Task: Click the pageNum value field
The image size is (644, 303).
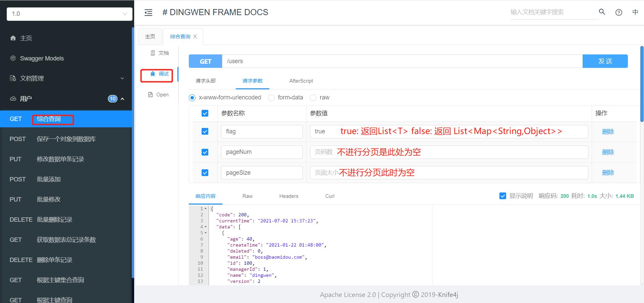Action: pyautogui.click(x=449, y=152)
